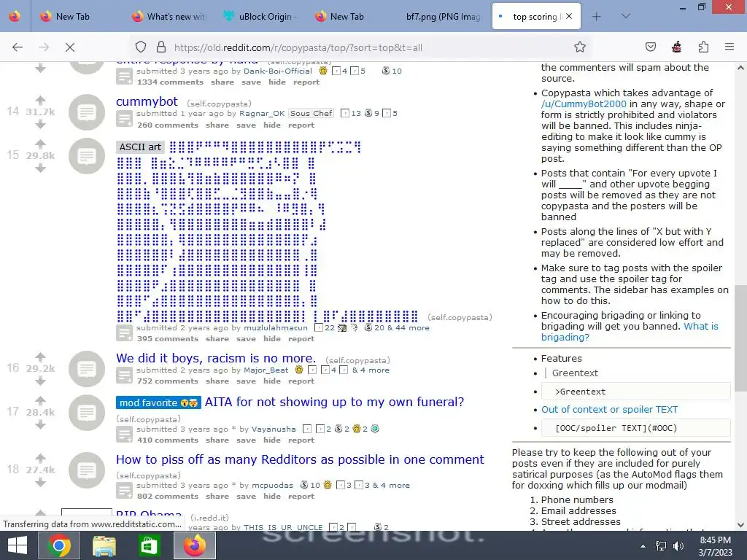
Task: Close the "top scoring" tab
Action: [x=569, y=17]
